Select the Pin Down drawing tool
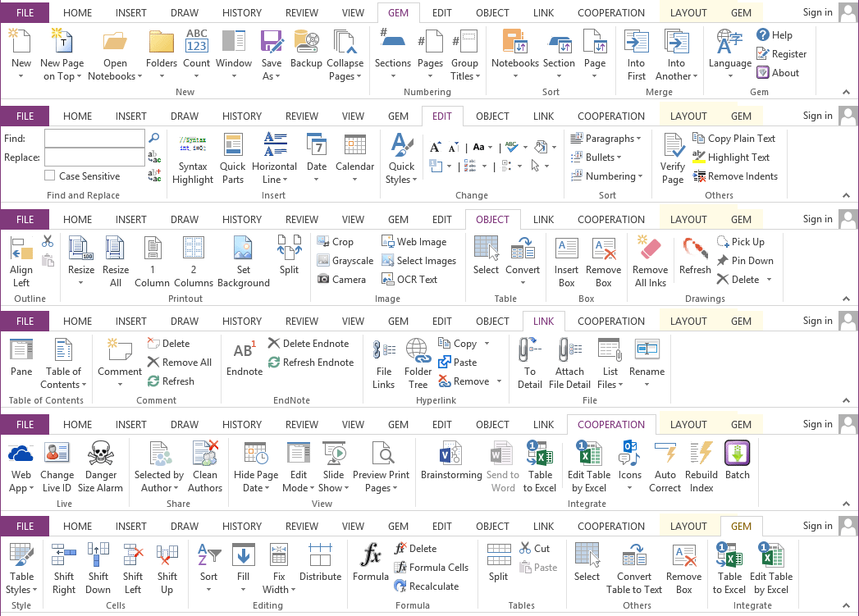859x616 pixels. [x=747, y=262]
